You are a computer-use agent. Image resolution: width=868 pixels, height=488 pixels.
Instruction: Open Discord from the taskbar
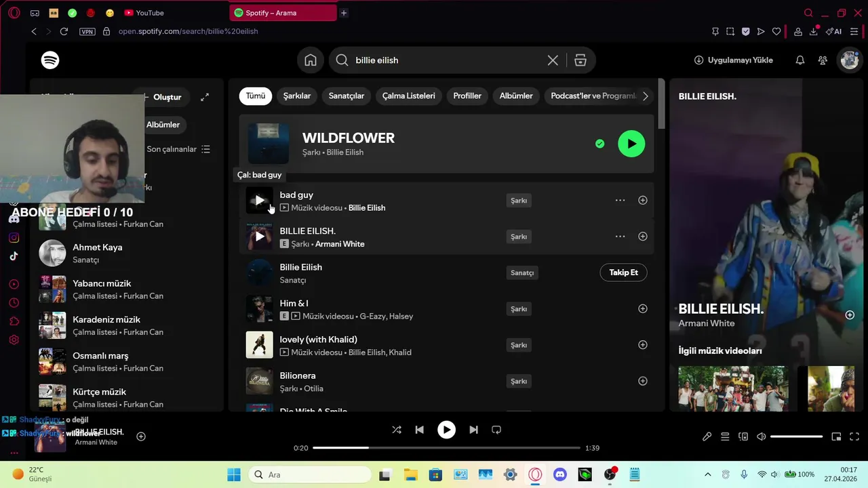(x=560, y=474)
